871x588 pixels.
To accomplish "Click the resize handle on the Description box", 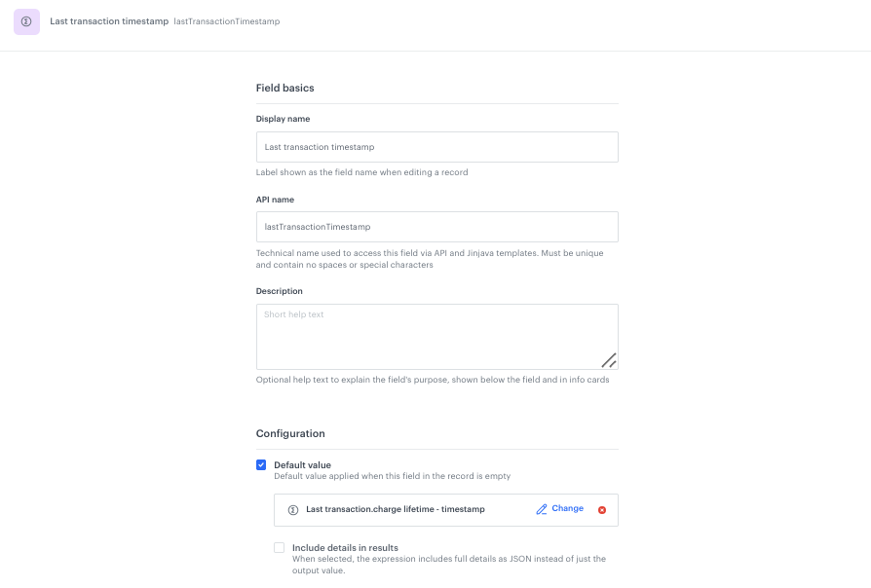I will tap(610, 359).
